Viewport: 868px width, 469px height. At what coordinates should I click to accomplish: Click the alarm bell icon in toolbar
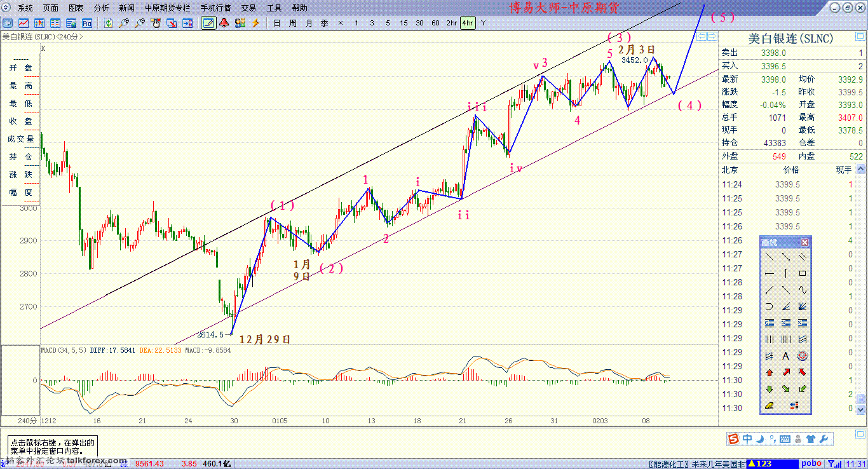pos(224,23)
